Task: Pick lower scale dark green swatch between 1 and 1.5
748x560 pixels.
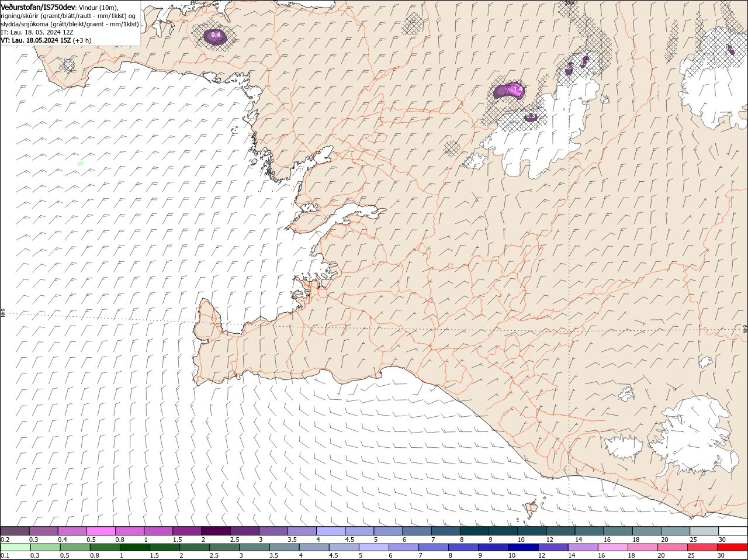Action: click(x=135, y=548)
